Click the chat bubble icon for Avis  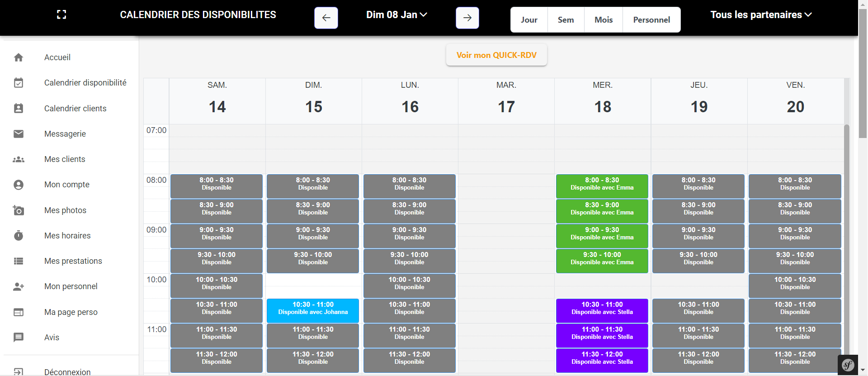point(19,338)
